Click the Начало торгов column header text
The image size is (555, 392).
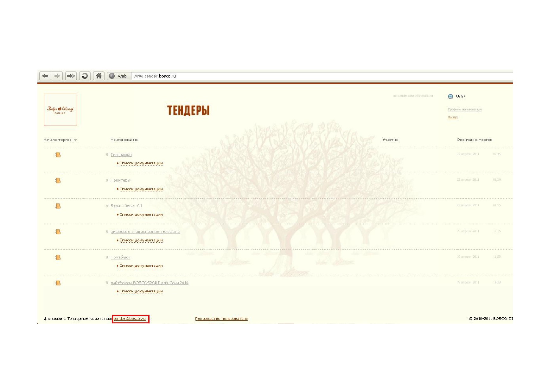click(x=57, y=140)
